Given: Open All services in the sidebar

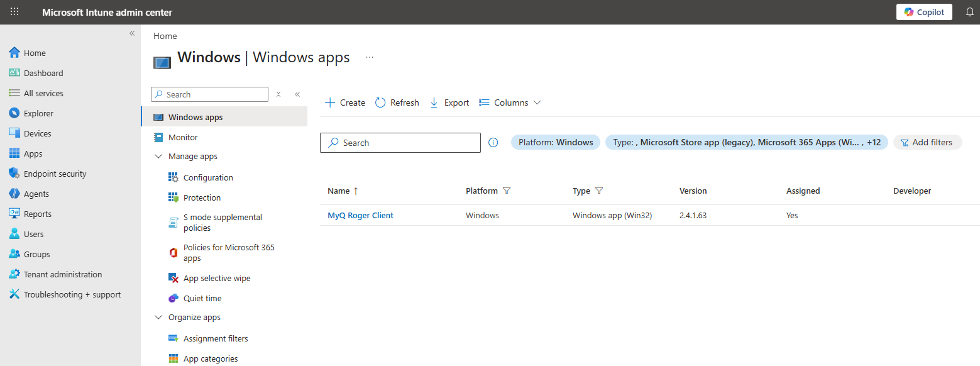Looking at the screenshot, I should [43, 93].
